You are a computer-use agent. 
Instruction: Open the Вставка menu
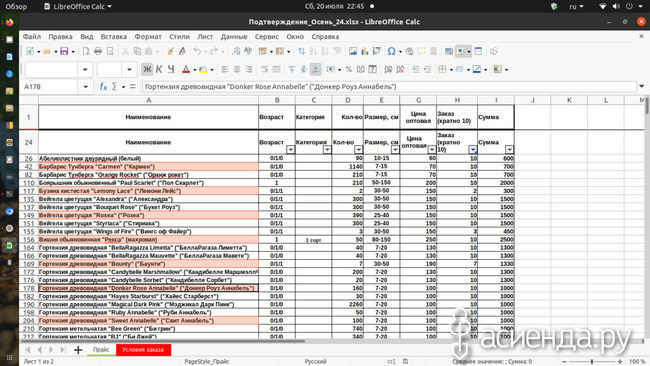[114, 36]
